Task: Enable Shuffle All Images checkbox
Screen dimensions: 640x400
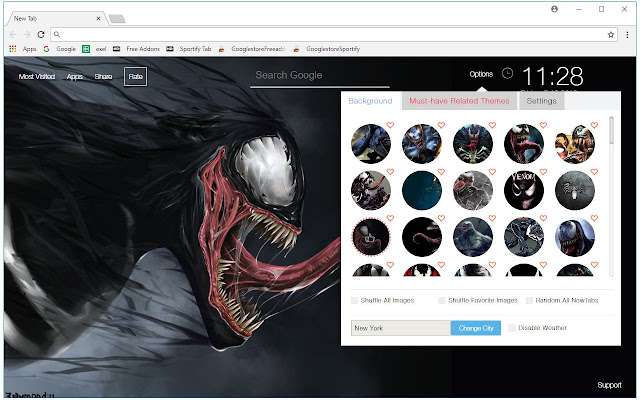Action: pos(354,300)
